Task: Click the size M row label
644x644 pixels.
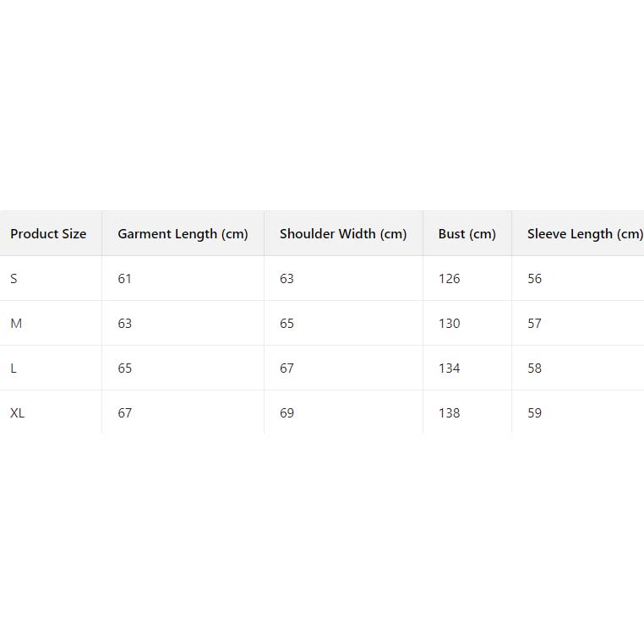Action: click(x=16, y=324)
